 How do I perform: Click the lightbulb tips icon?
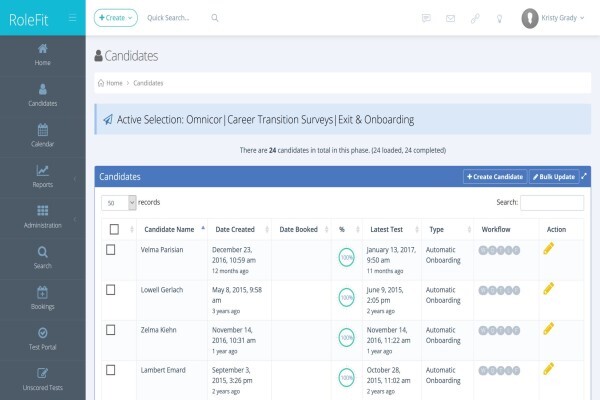point(499,18)
